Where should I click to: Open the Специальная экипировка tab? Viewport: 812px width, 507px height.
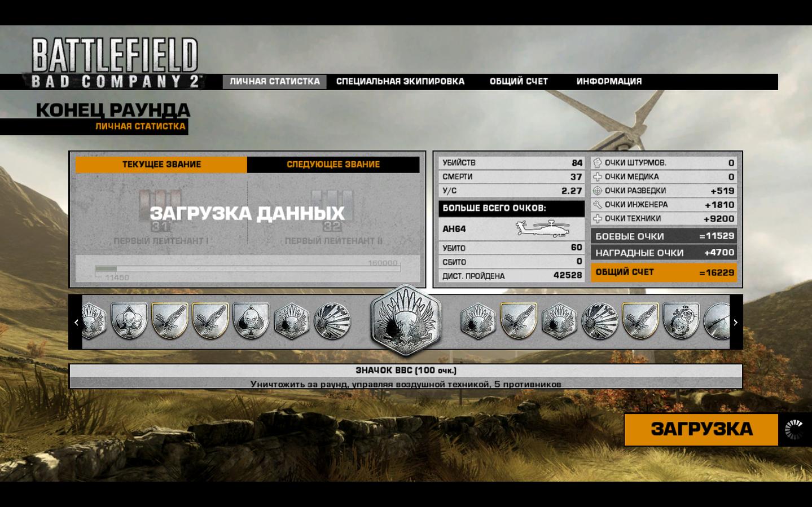tap(400, 81)
